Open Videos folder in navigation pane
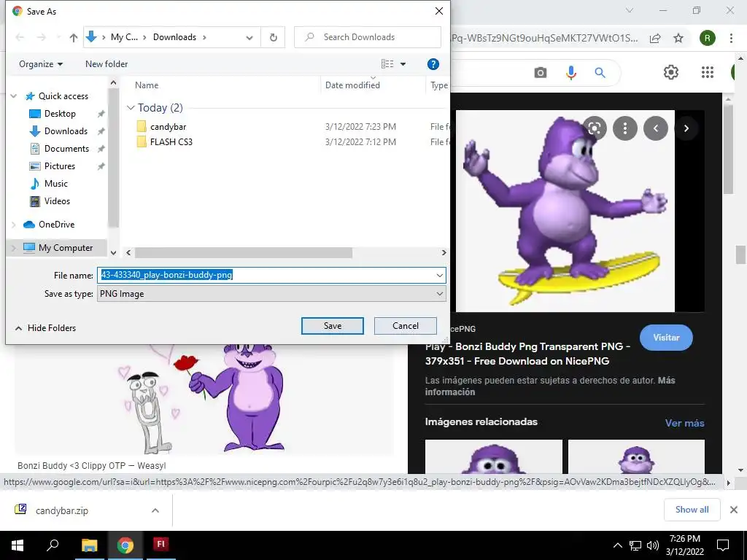747x560 pixels. (x=57, y=201)
